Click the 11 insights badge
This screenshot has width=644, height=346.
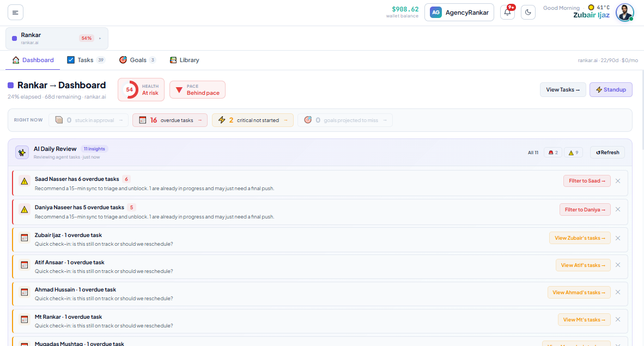coord(94,149)
